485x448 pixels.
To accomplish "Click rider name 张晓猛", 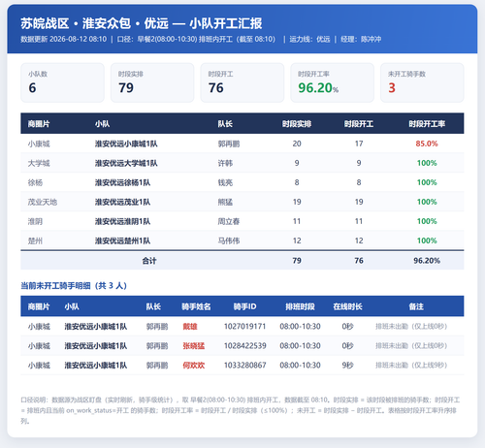I will pyautogui.click(x=194, y=346).
